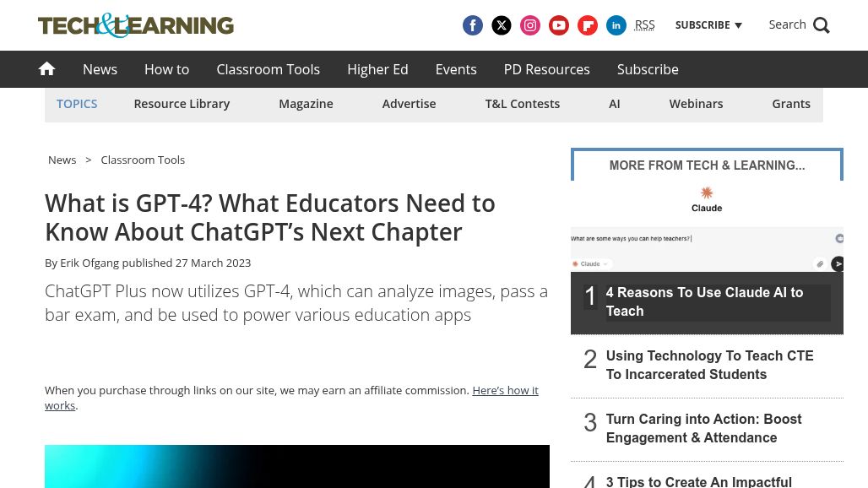This screenshot has height=488, width=868.
Task: Open "Turn Caring into Action" article
Action: [703, 429]
